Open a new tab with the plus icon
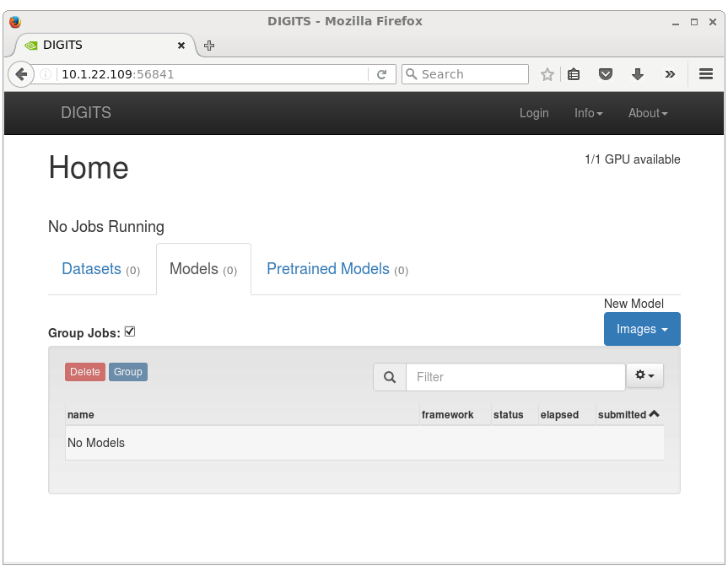 point(209,46)
